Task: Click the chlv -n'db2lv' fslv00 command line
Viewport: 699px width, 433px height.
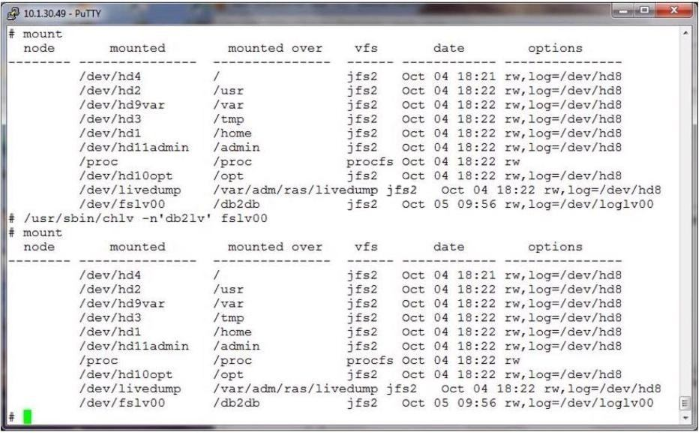Action: click(145, 219)
